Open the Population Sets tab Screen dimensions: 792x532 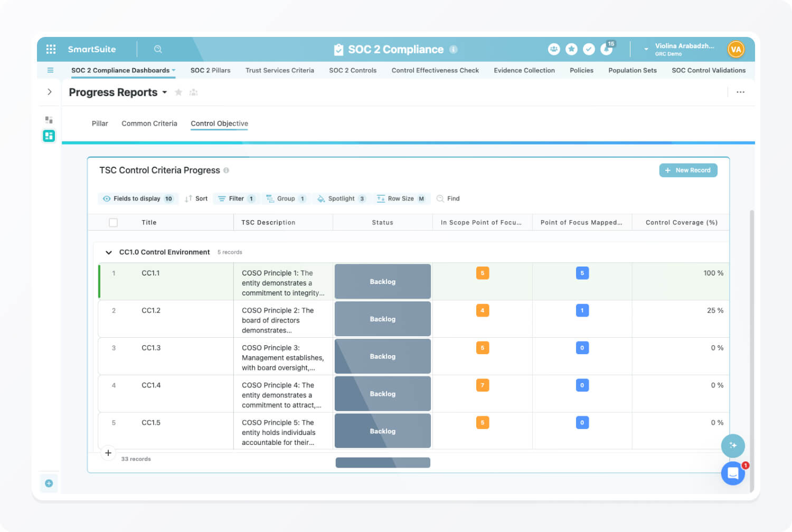tap(633, 70)
